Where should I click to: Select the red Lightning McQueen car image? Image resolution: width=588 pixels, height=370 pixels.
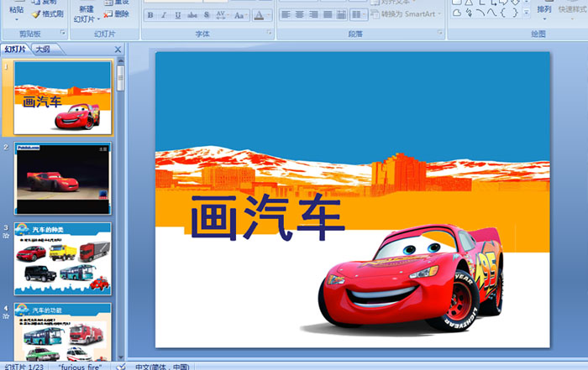tap(412, 278)
